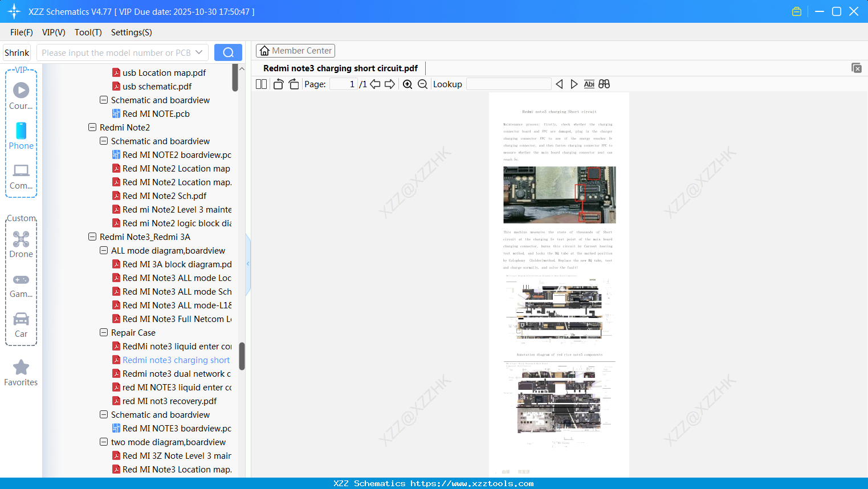
Task: Collapse the Repair Case folder
Action: [104, 332]
